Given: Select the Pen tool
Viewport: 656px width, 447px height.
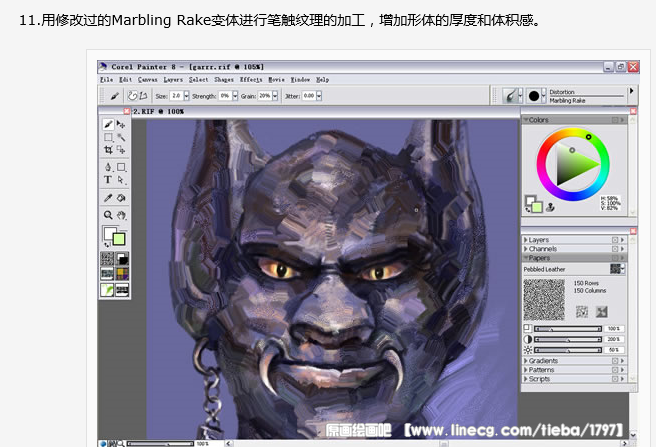Looking at the screenshot, I should click(x=108, y=167).
